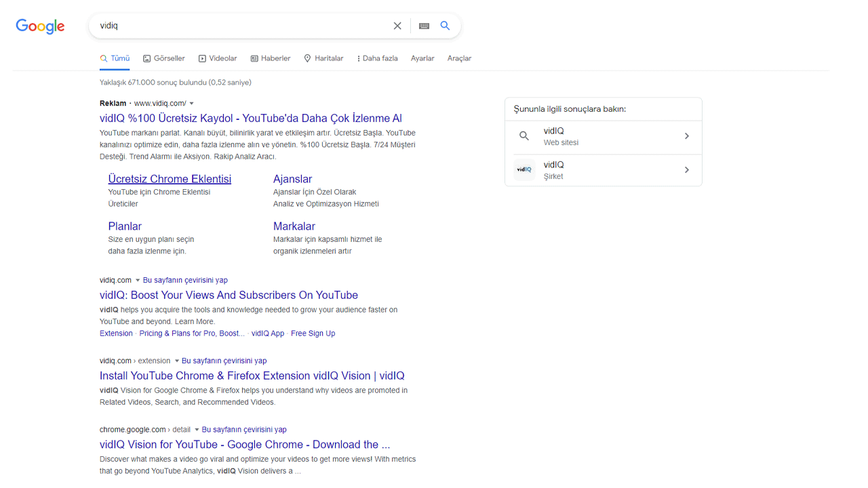Click the magnifier icon beside vidIQ Web sitesi

coord(524,136)
